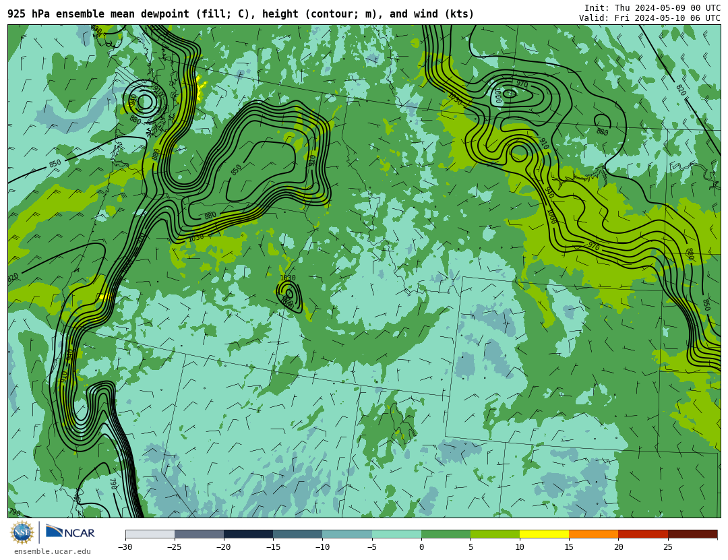Click the 'Valid: Fri 2024-05-10 06 UTC' text
The image size is (728, 560).
[x=650, y=18]
